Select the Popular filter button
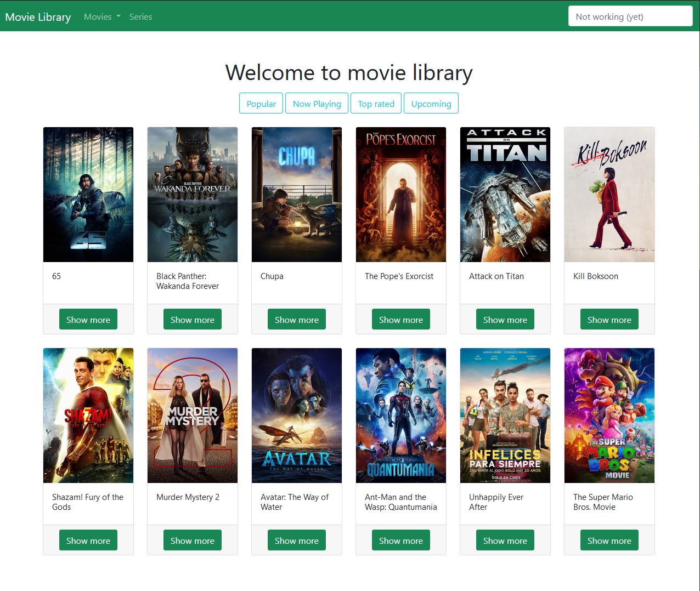Screen dimensions: 700x591 [261, 104]
